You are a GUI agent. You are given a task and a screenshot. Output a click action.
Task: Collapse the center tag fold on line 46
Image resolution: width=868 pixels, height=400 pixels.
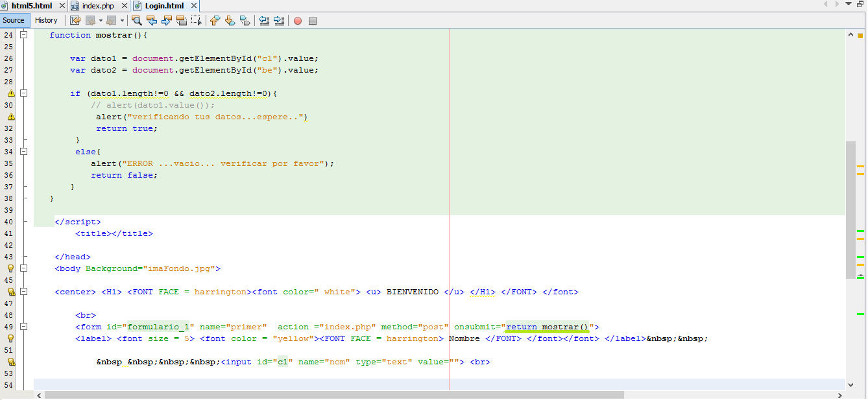pos(24,292)
